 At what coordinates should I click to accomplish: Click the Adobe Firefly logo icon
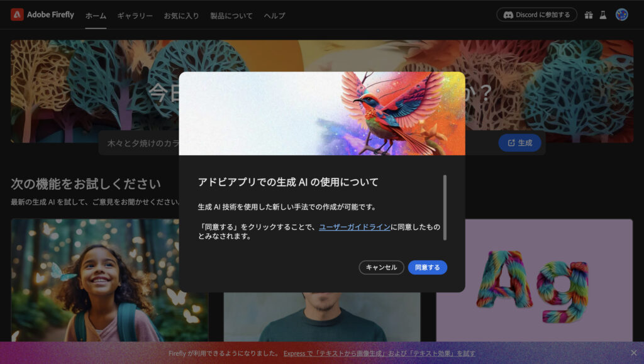[17, 14]
